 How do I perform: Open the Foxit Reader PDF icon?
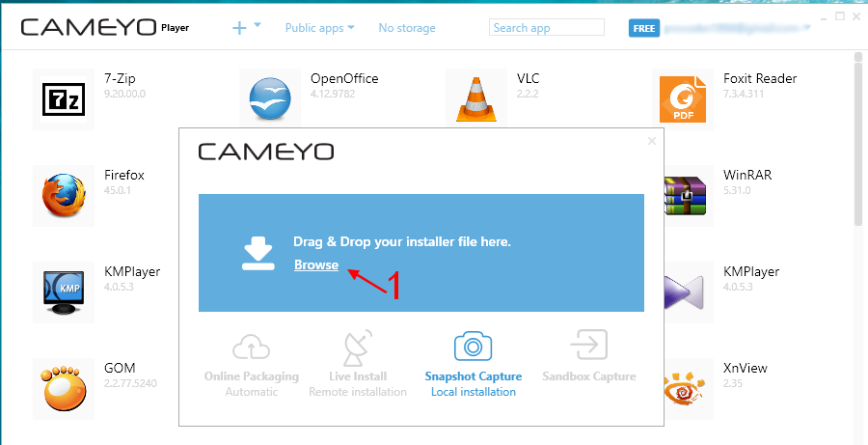(683, 99)
